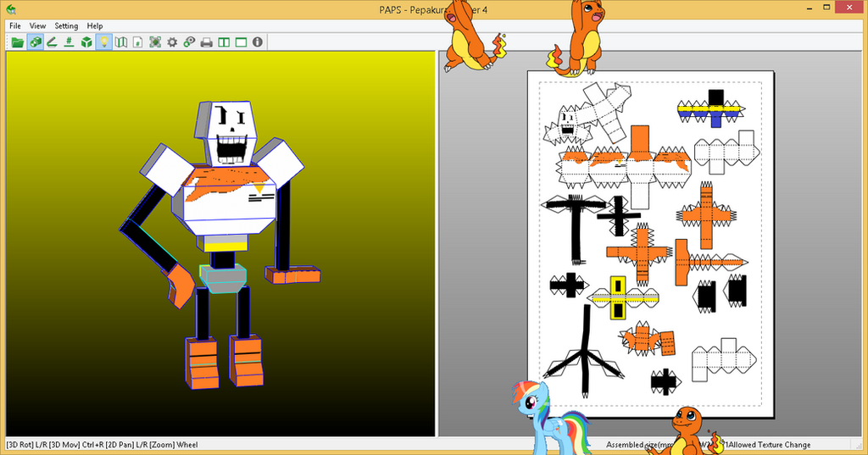Click the black branching three-leg pattern piece
Image resolution: width=868 pixels, height=455 pixels.
584,352
